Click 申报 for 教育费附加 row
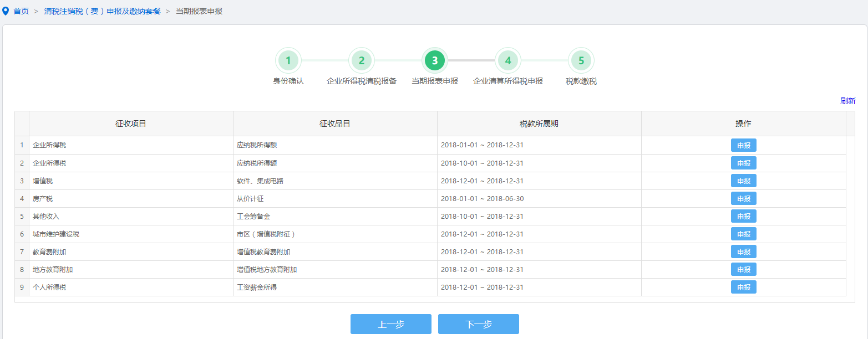 (743, 251)
